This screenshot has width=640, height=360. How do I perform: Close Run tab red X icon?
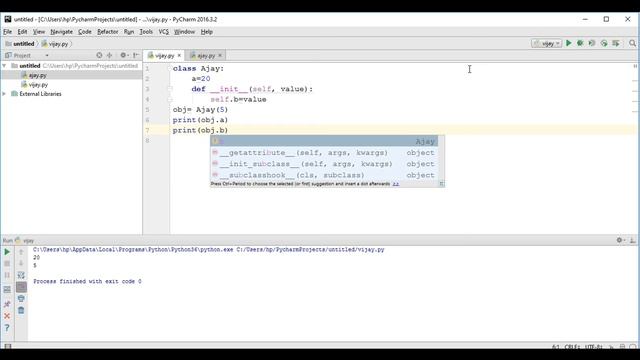coord(7,316)
